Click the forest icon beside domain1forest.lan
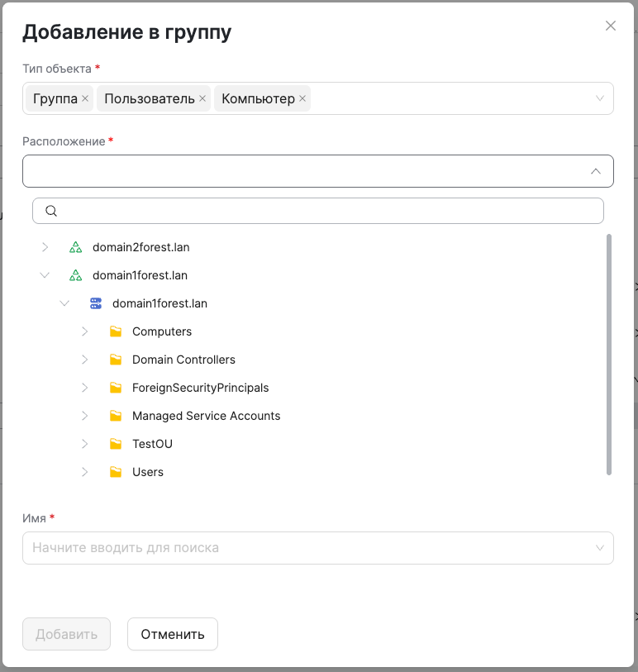The height and width of the screenshot is (672, 638). [x=76, y=274]
